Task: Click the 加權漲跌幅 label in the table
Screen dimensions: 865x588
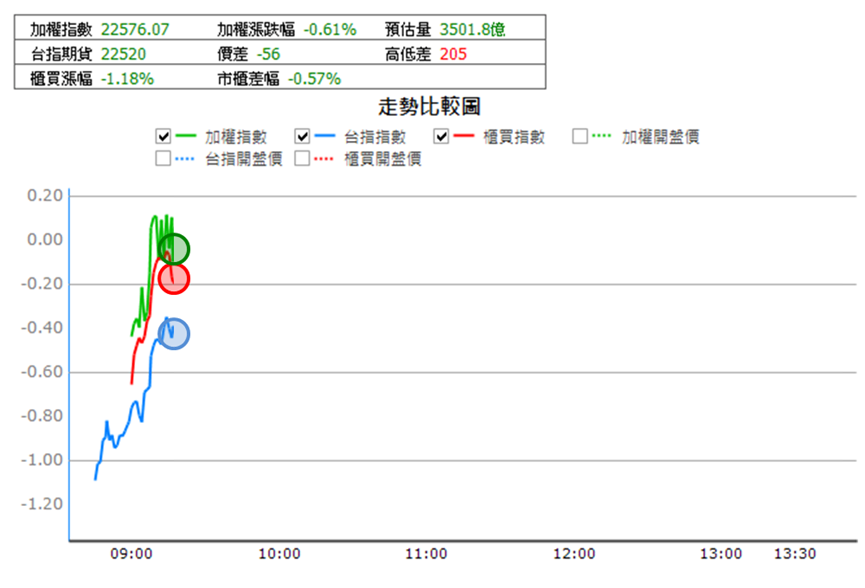Action: click(256, 29)
